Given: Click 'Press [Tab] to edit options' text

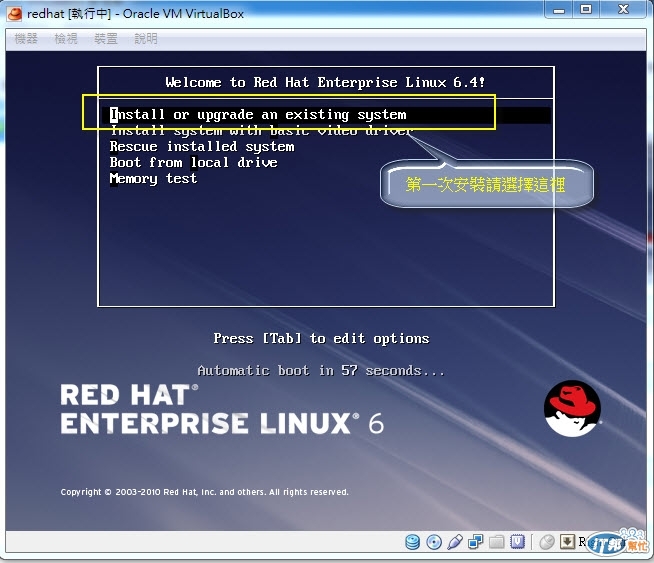Looking at the screenshot, I should (x=321, y=338).
